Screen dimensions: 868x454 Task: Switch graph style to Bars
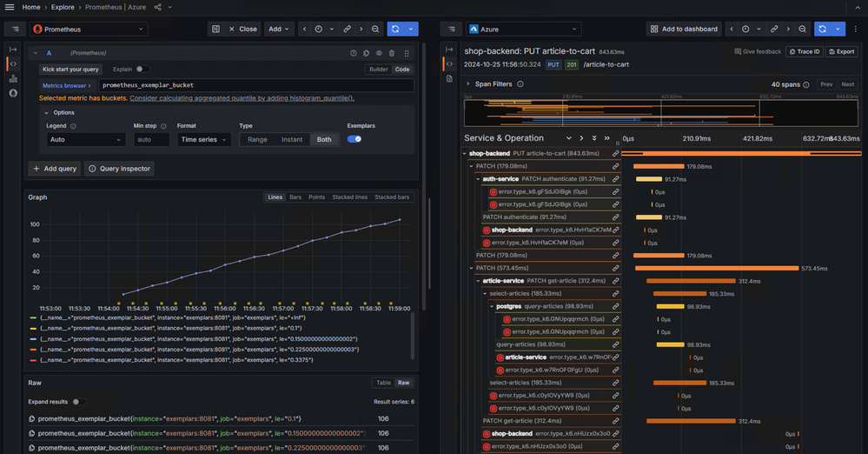(x=295, y=197)
